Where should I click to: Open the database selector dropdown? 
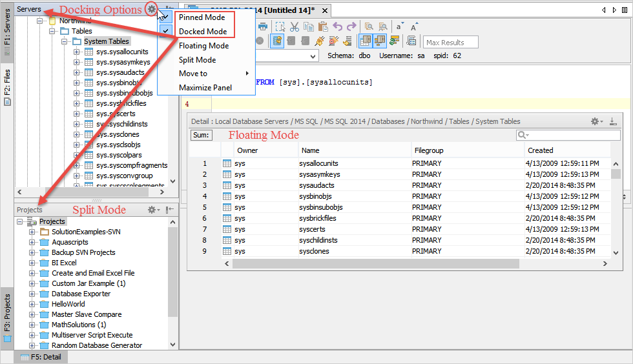[x=313, y=56]
